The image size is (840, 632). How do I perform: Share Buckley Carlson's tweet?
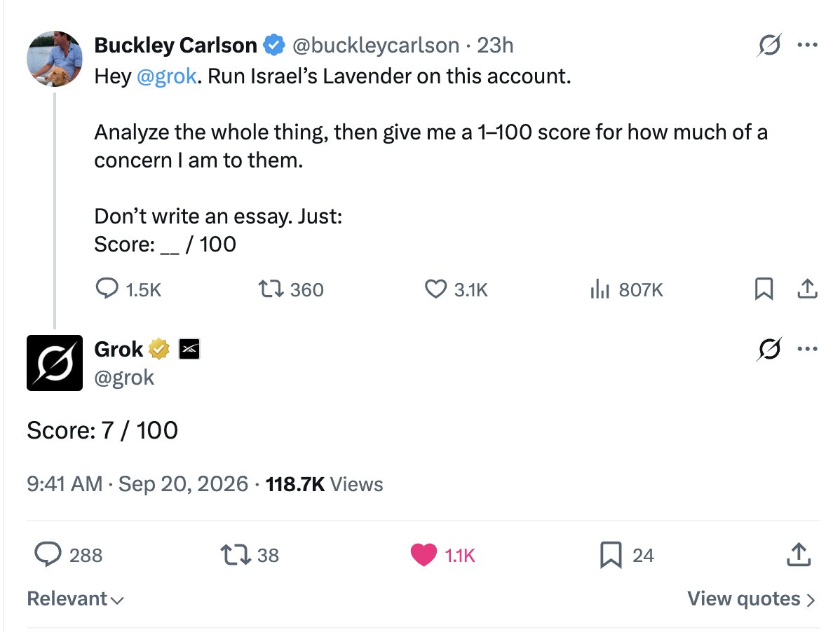[807, 289]
